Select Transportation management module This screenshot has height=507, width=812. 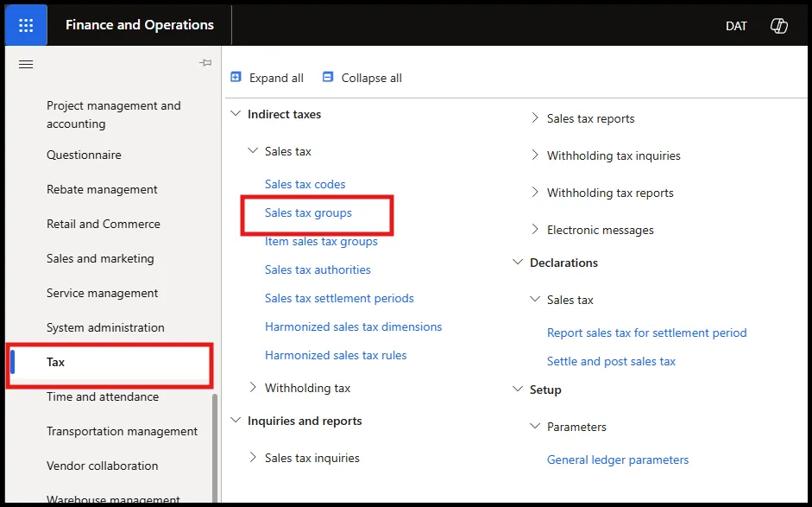[123, 431]
